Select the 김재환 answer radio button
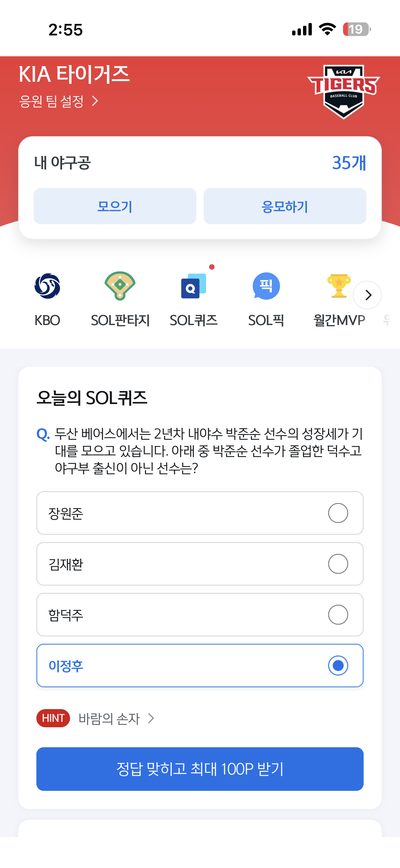400x868 pixels. [338, 564]
